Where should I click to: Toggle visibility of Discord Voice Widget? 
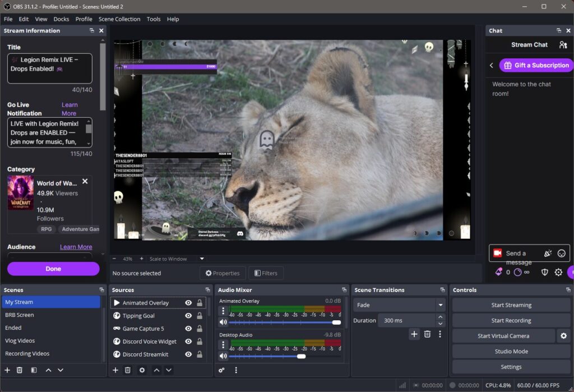188,342
